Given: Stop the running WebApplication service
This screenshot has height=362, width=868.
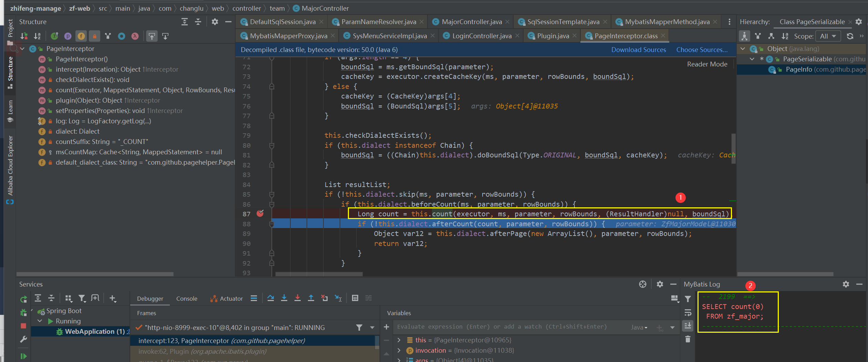Looking at the screenshot, I should pos(23,326).
